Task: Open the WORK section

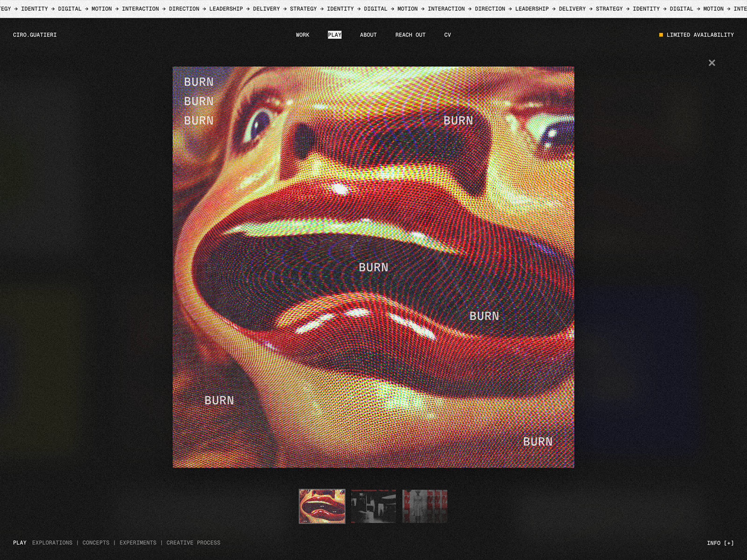Action: point(302,35)
